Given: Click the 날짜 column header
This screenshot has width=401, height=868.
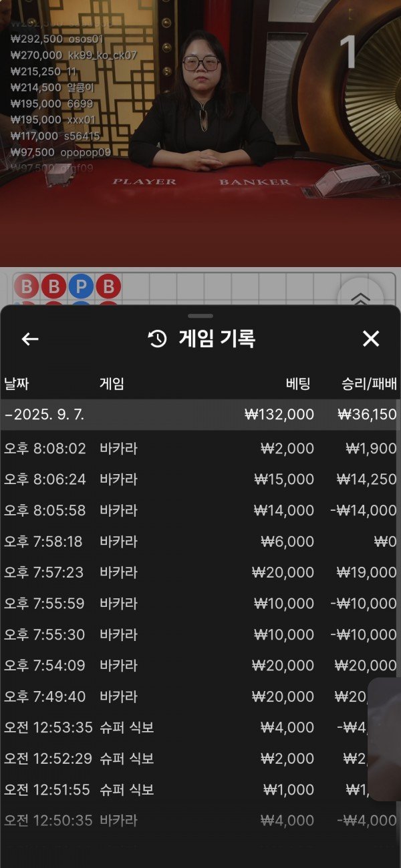Looking at the screenshot, I should (x=17, y=384).
